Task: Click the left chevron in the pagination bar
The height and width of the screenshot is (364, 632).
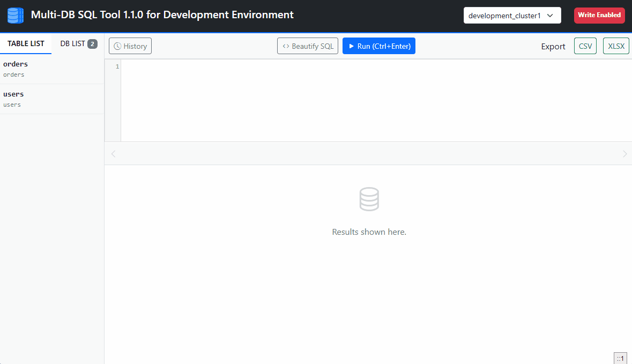Action: pyautogui.click(x=113, y=154)
